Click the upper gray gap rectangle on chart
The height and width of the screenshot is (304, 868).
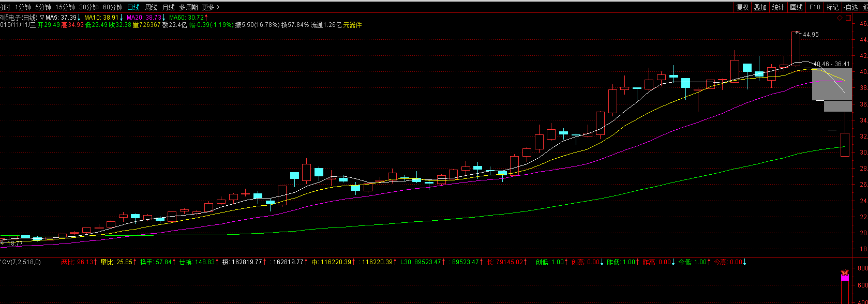832,84
